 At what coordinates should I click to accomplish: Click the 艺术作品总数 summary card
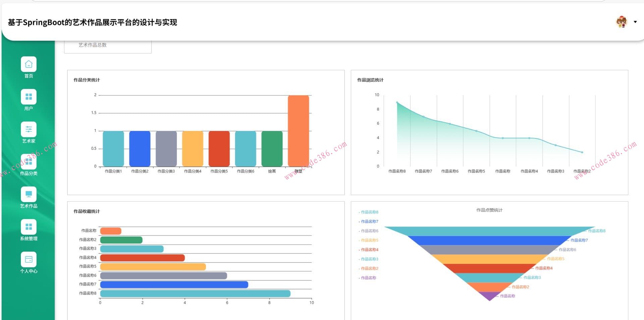point(108,46)
